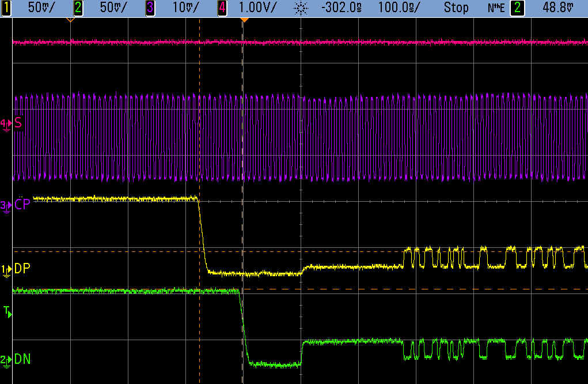Click the channel 3 10 mV/ scale readout
Viewport: 588px width, 384px height.
click(185, 8)
